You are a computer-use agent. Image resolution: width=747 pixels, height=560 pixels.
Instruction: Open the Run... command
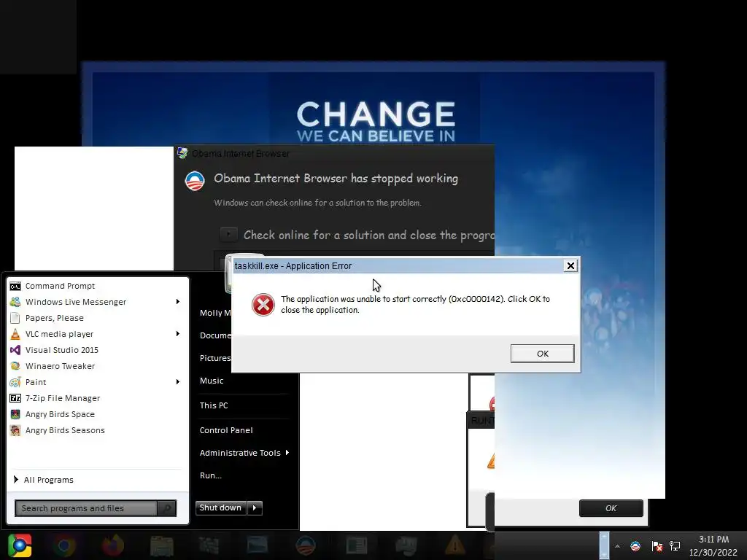coord(211,475)
